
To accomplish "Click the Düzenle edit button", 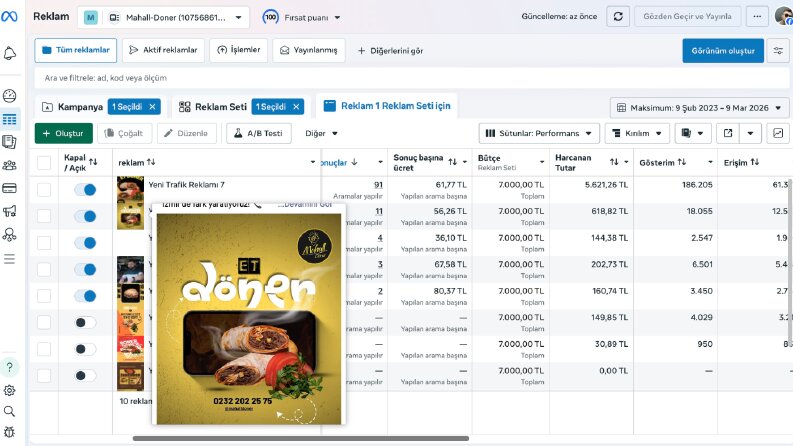I will (187, 133).
